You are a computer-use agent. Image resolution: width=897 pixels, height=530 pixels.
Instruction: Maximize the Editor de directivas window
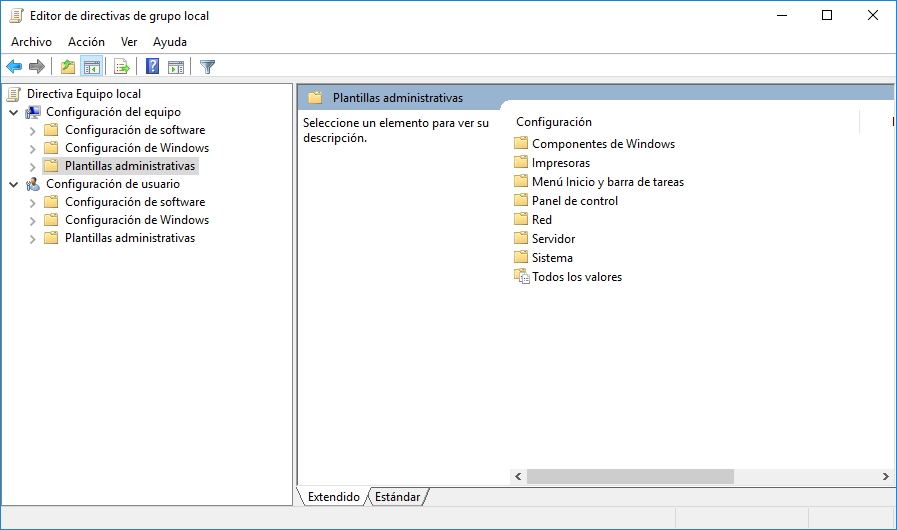(x=827, y=15)
